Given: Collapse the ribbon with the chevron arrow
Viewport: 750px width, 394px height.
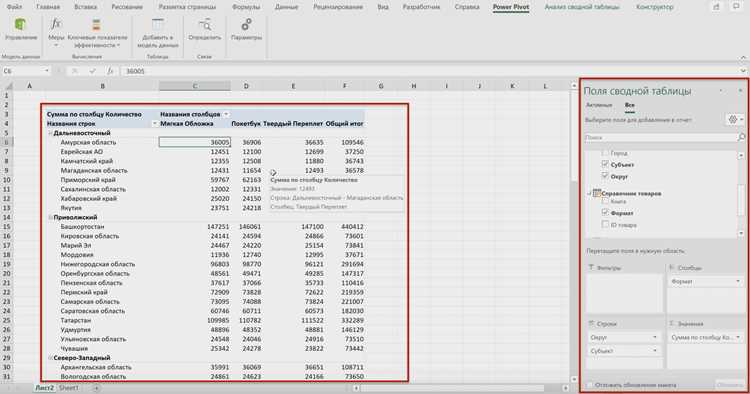Looking at the screenshot, I should pyautogui.click(x=743, y=57).
